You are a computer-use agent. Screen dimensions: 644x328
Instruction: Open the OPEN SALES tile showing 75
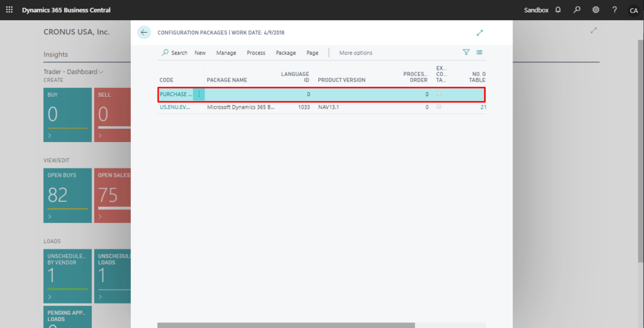113,195
